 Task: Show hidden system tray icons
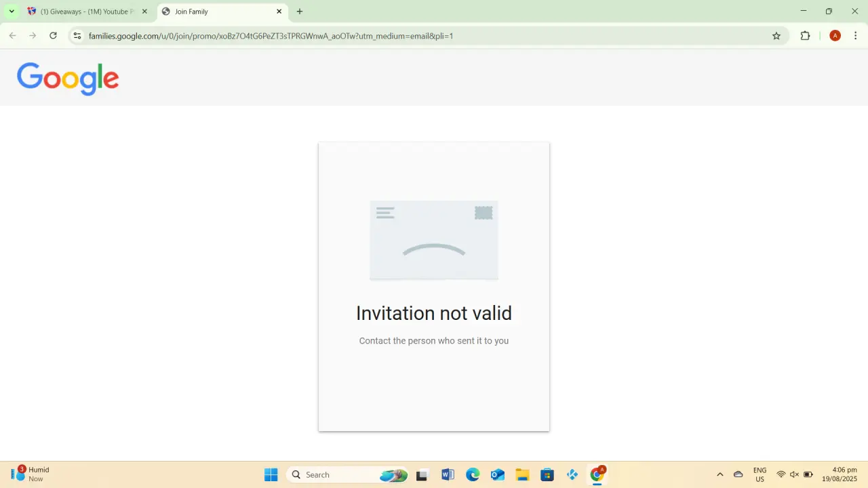tap(720, 474)
